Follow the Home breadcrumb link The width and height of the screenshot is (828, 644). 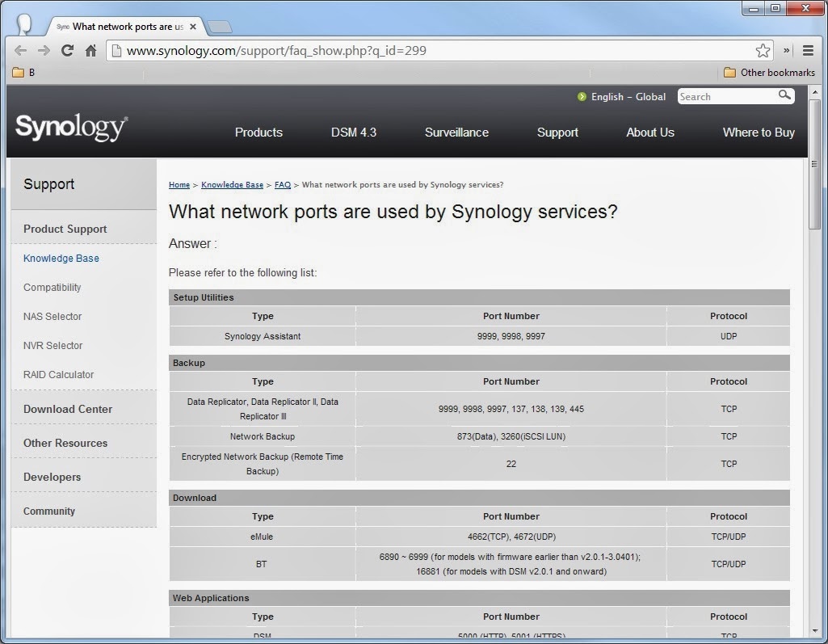[x=179, y=185]
